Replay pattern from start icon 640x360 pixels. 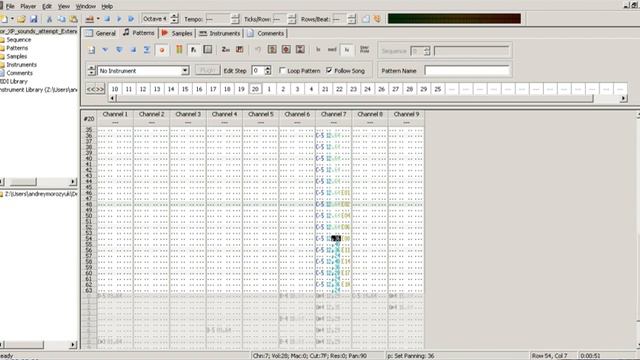coord(119,50)
